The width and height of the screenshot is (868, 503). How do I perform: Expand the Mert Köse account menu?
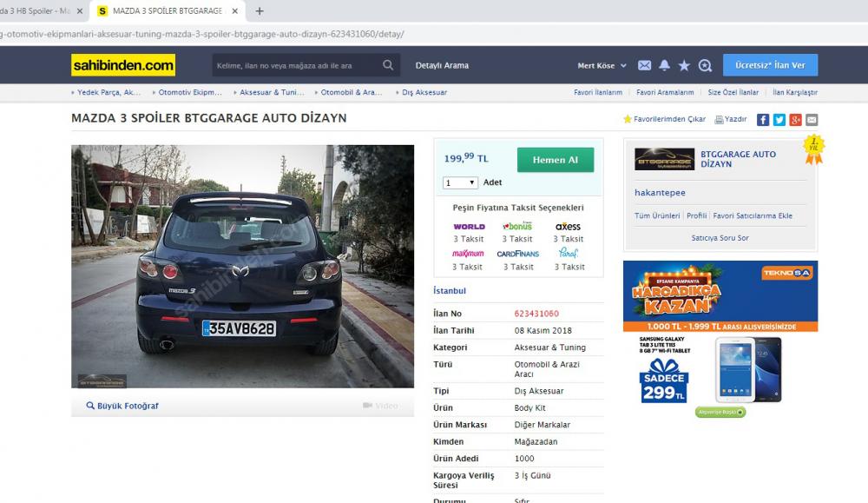[602, 65]
